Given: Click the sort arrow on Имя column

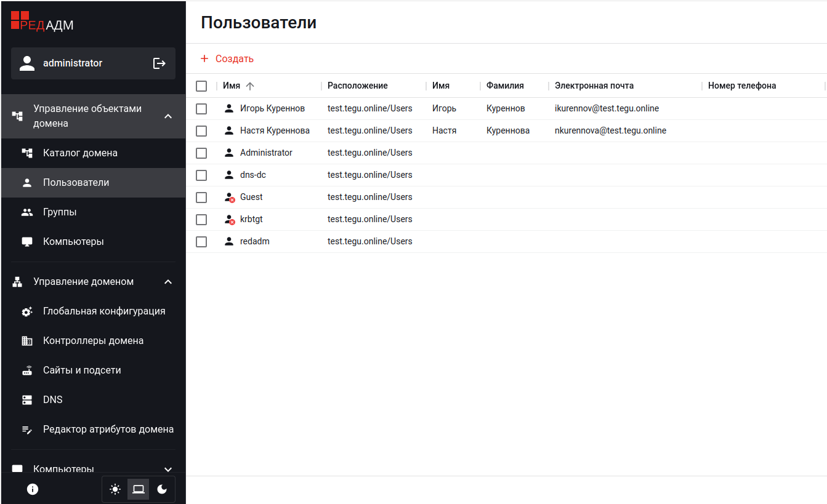Looking at the screenshot, I should point(250,86).
